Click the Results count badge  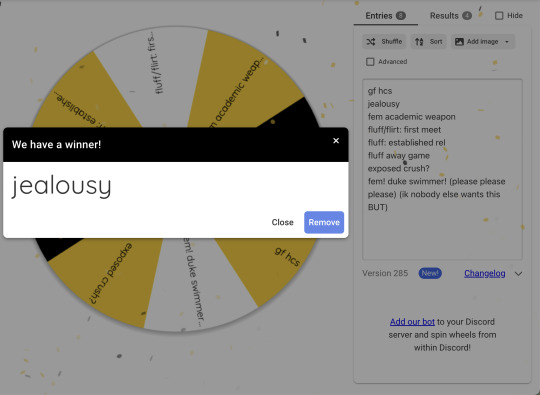tap(467, 16)
